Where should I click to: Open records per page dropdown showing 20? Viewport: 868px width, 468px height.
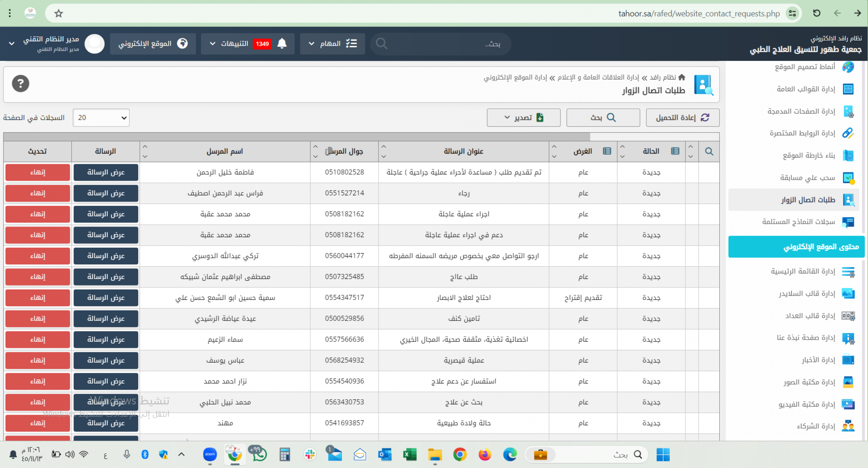(x=101, y=118)
